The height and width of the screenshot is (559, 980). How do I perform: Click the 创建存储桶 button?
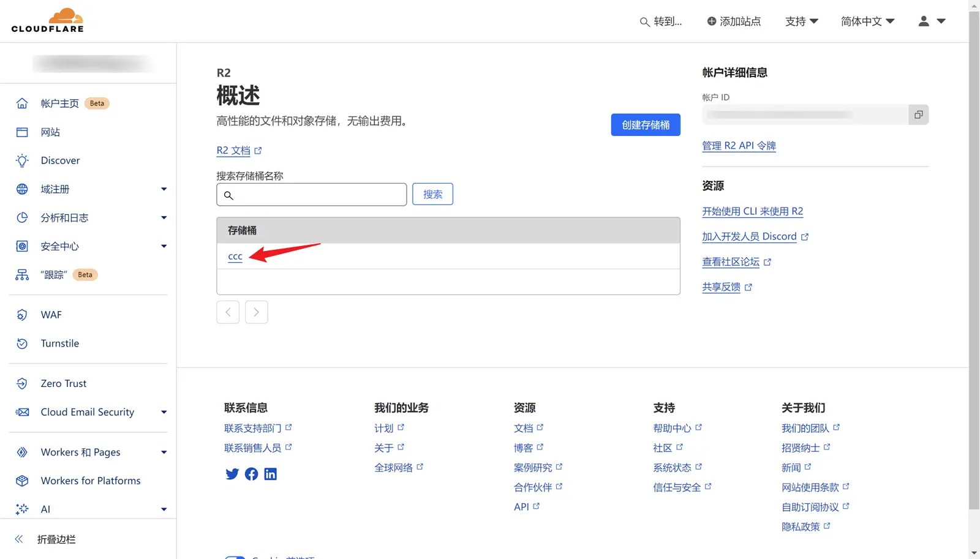point(646,125)
